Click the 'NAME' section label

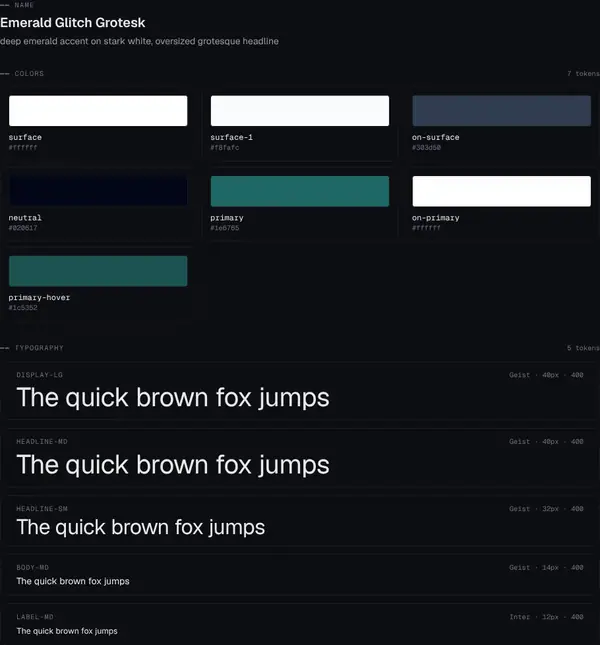coord(24,5)
